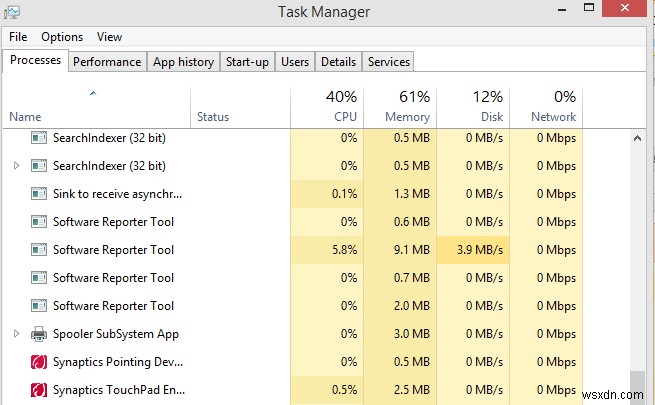Click the Synaptics TouchPad En... red icon
Screen dimensions: 655x405
[39, 390]
